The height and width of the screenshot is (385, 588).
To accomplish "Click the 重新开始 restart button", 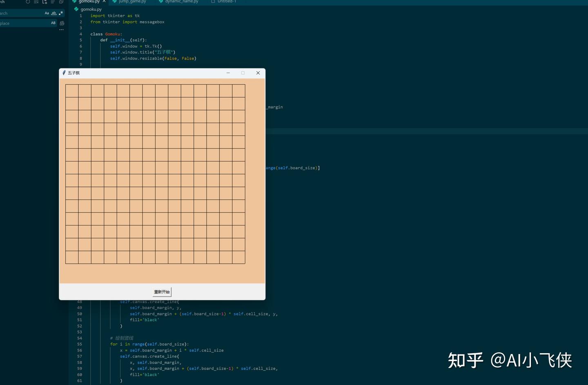I will (x=162, y=292).
